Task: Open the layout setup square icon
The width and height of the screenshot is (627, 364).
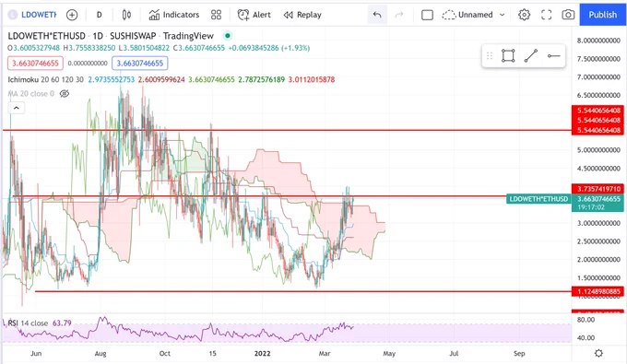Action: coord(427,15)
